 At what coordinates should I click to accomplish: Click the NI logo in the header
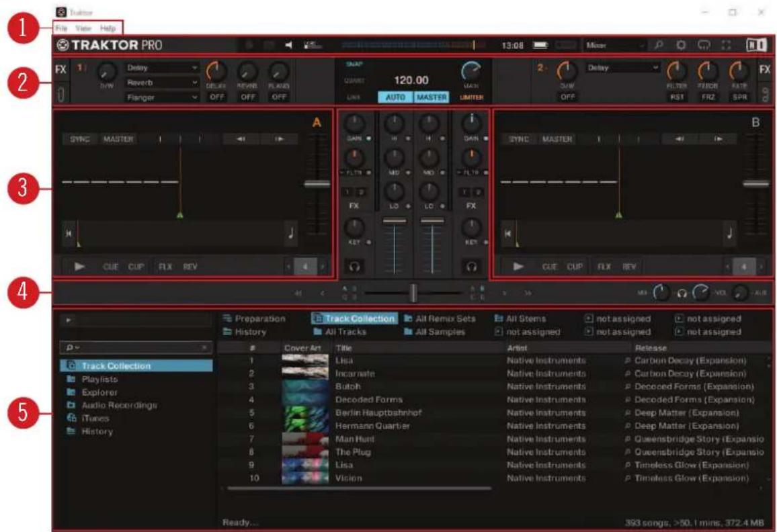coord(756,45)
